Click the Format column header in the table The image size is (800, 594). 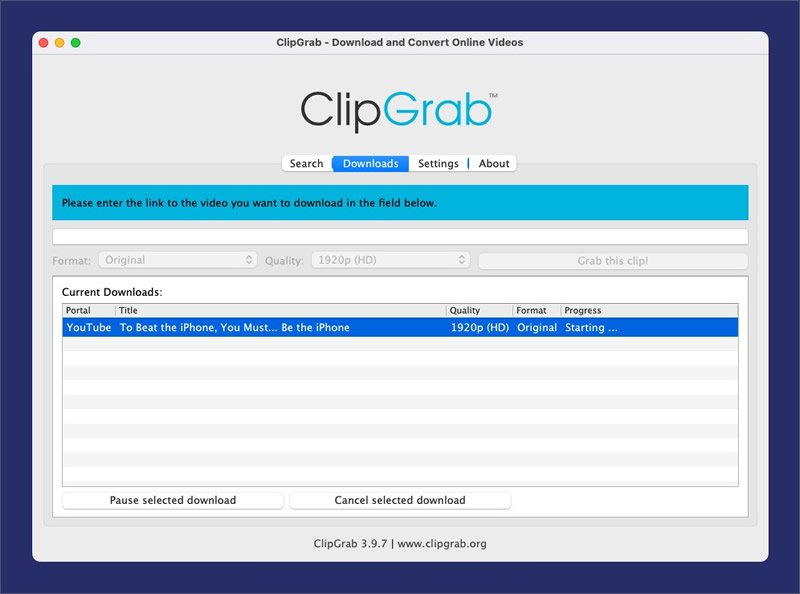(x=537, y=310)
